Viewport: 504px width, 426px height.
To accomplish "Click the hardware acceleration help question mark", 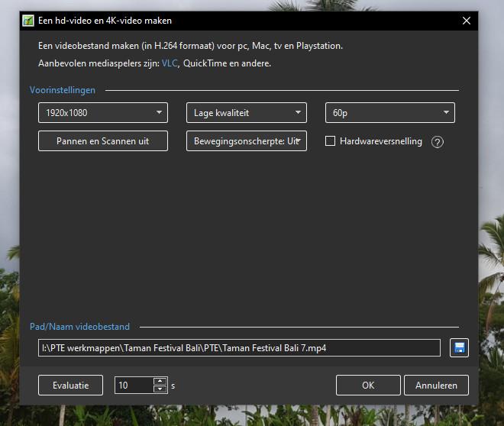I will (x=438, y=142).
